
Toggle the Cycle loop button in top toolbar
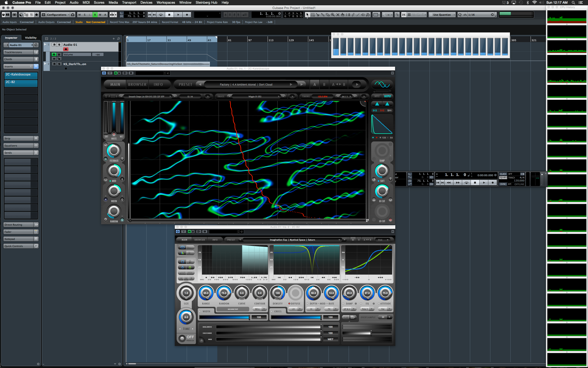point(161,15)
